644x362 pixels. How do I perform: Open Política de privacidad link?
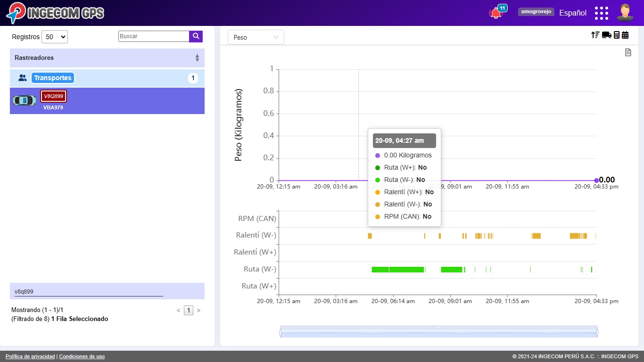(30, 356)
